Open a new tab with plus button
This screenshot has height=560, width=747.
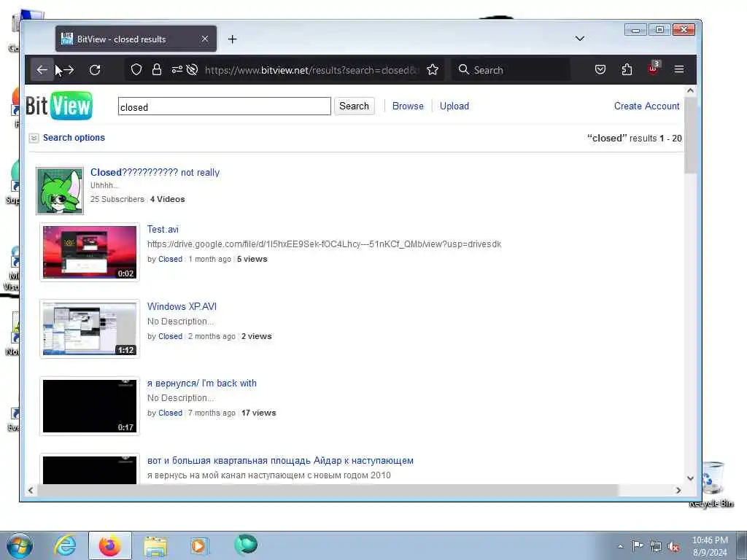pos(232,39)
